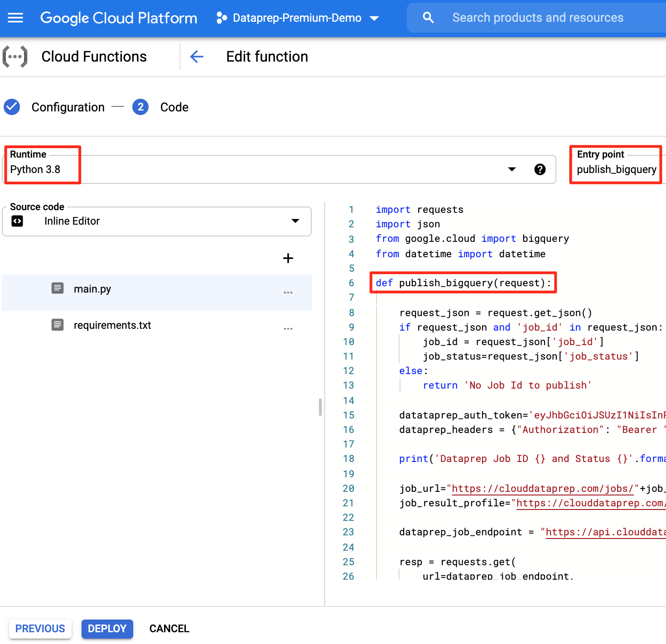Deploy the function
Viewport: 666px width, 644px height.
pyautogui.click(x=107, y=629)
